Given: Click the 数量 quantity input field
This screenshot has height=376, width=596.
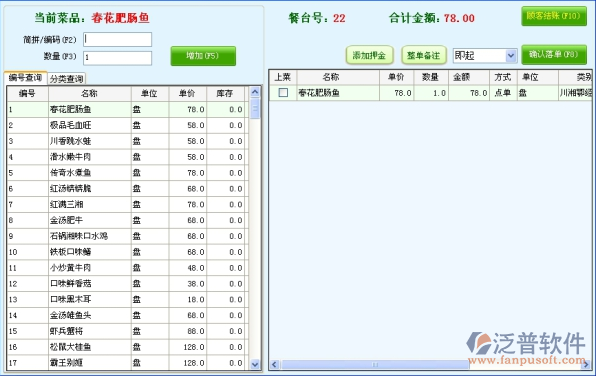Looking at the screenshot, I should click(x=117, y=58).
